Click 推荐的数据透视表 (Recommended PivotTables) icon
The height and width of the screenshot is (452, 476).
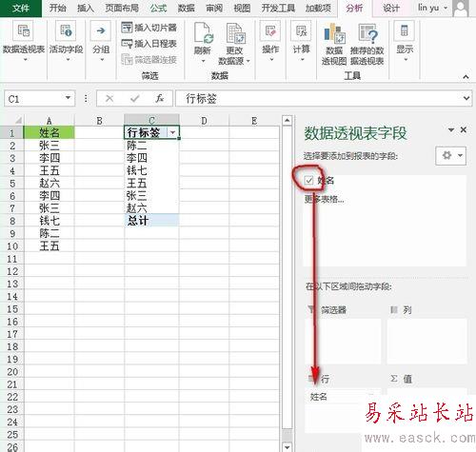367,33
